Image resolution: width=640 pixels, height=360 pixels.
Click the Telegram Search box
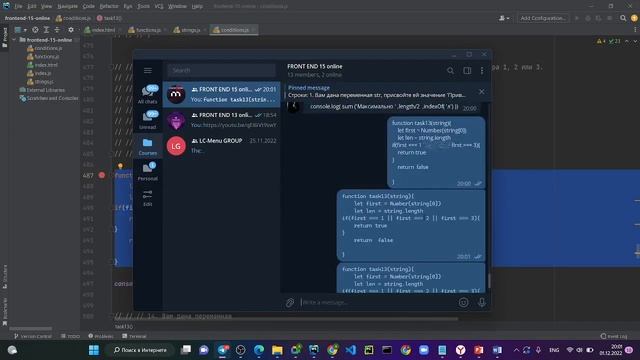pos(222,70)
